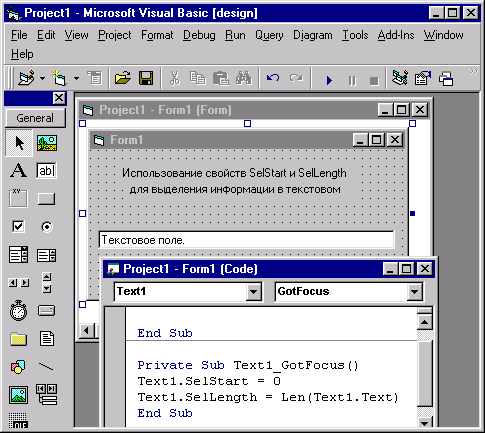The width and height of the screenshot is (485, 433).
Task: Select the CheckBox control in the toolbox
Action: (x=18, y=227)
